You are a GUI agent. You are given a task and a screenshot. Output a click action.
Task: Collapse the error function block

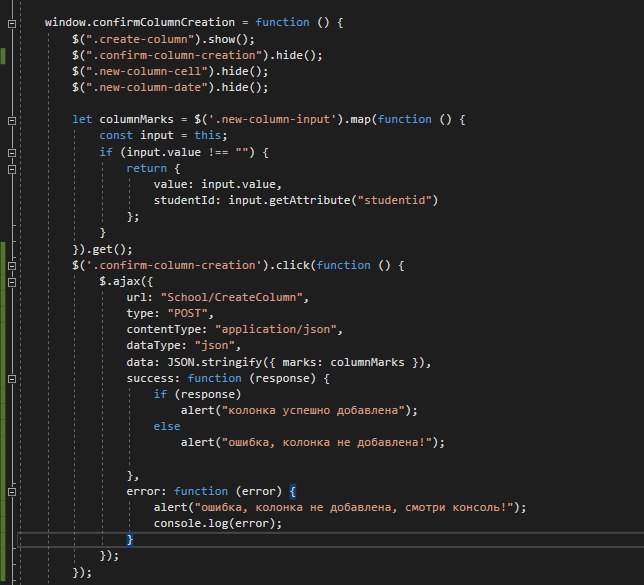(x=12, y=492)
